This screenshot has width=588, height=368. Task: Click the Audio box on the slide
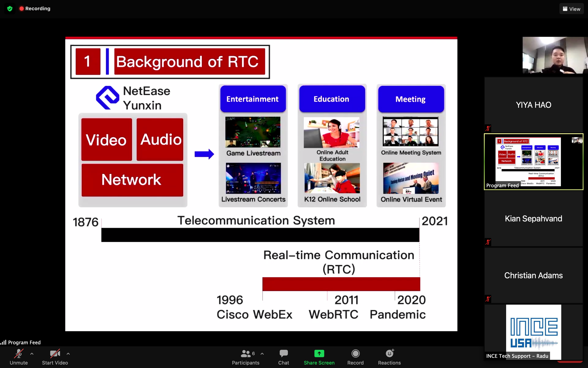[x=160, y=140]
